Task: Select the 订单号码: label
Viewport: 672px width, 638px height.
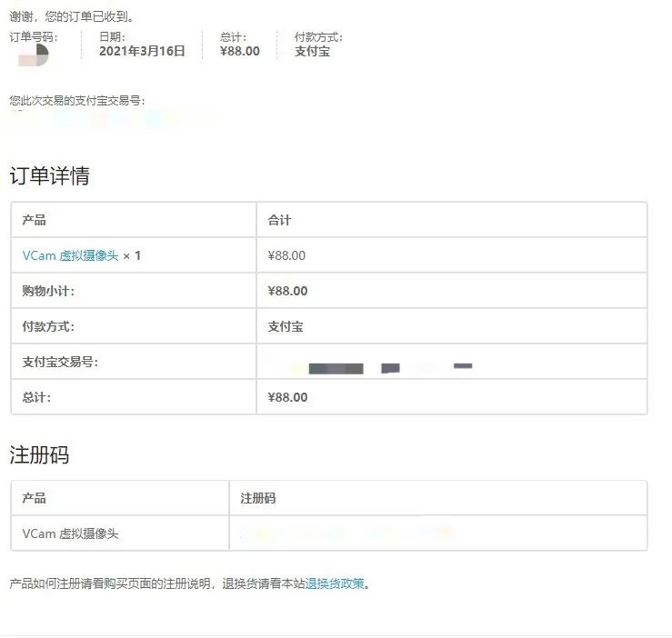Action: pos(34,37)
